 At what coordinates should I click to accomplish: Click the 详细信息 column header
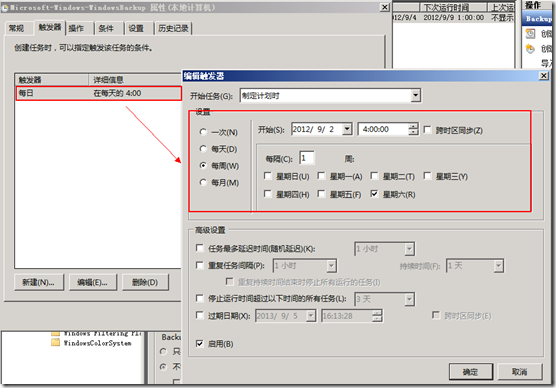(135, 80)
